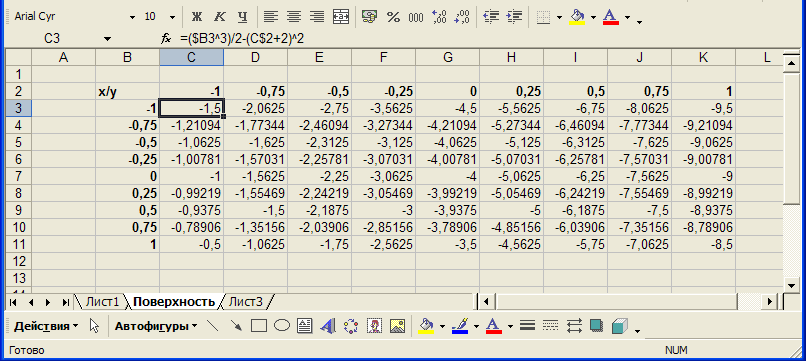Image resolution: width=806 pixels, height=361 pixels.
Task: Insert diagram or org chart
Action: (351, 326)
